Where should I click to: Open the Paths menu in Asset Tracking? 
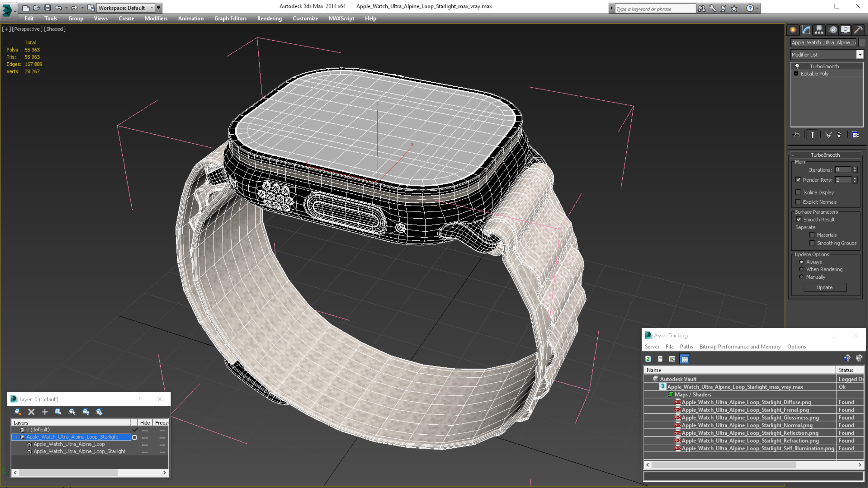pyautogui.click(x=686, y=346)
